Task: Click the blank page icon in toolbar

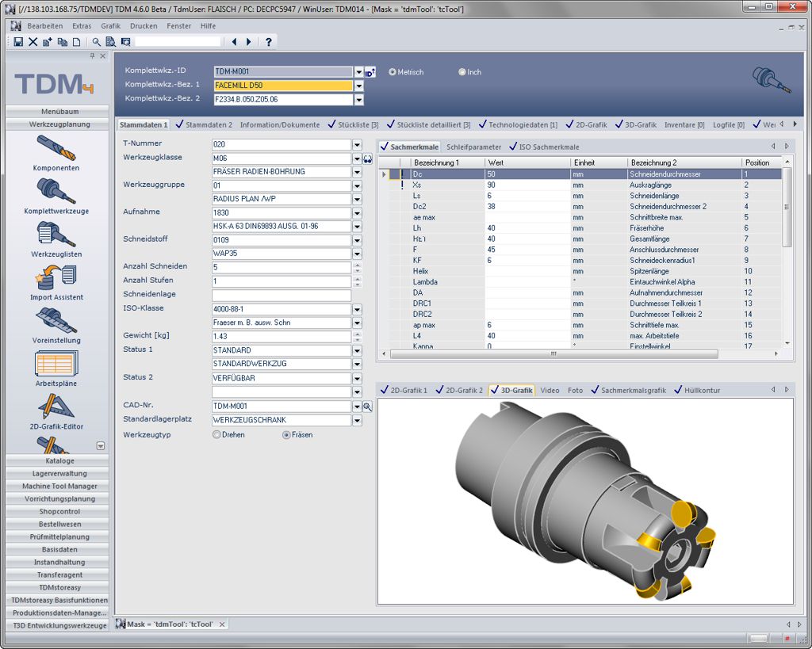Action: click(76, 42)
